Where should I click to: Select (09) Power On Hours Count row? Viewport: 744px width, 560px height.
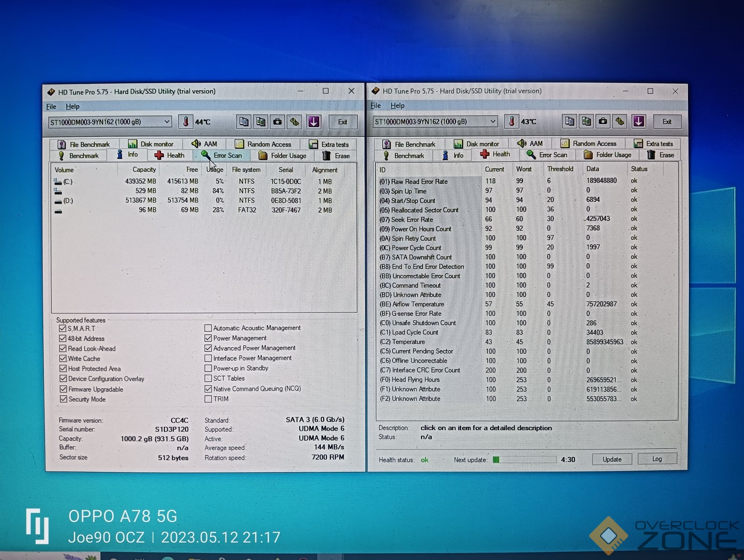pos(526,229)
